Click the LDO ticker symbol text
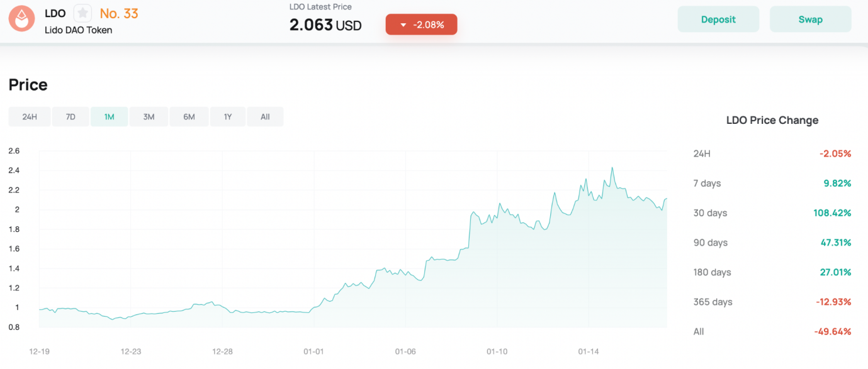 point(55,13)
